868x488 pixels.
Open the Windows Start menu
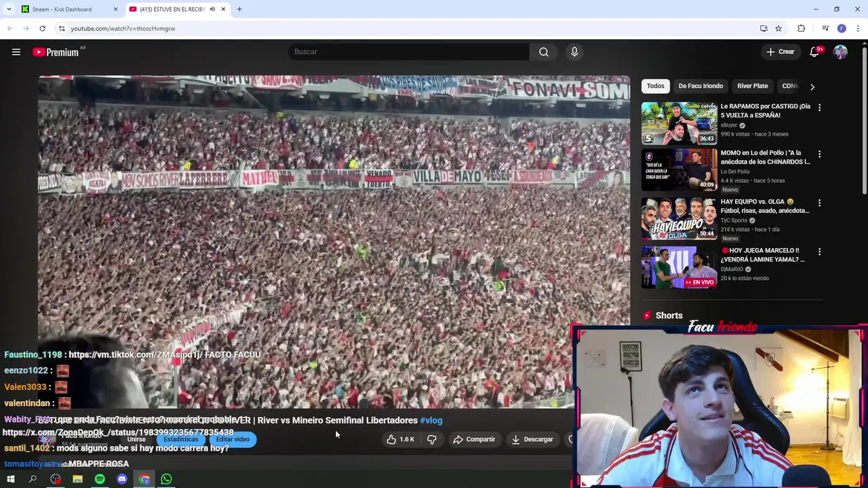[11, 480]
